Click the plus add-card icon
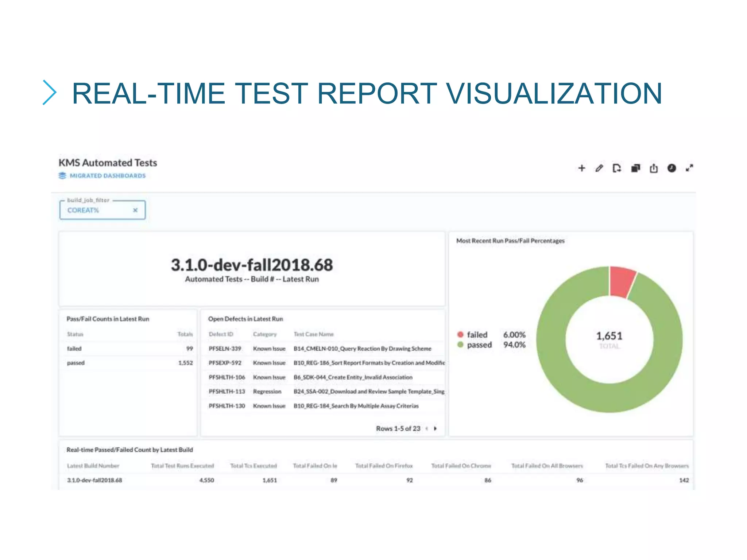747x560 pixels. (x=582, y=168)
